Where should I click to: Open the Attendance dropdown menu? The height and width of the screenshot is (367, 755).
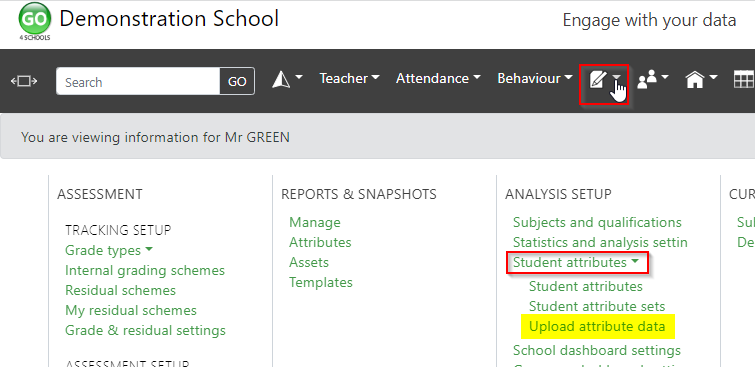(x=438, y=78)
